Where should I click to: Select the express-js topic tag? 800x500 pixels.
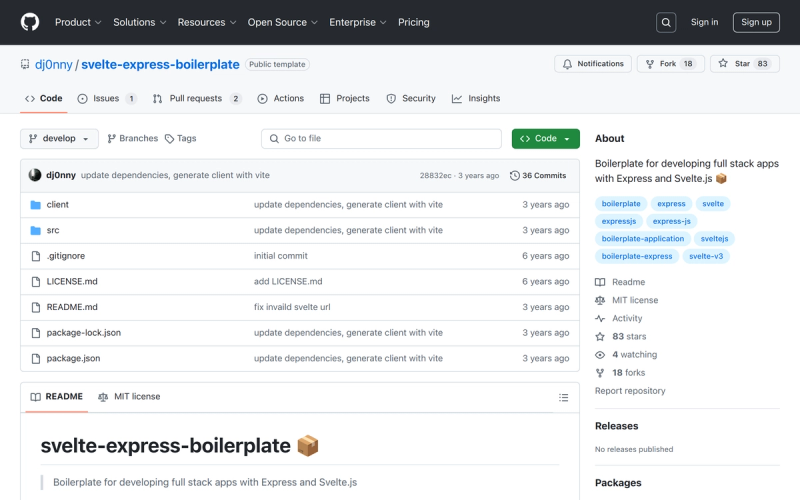tap(671, 221)
